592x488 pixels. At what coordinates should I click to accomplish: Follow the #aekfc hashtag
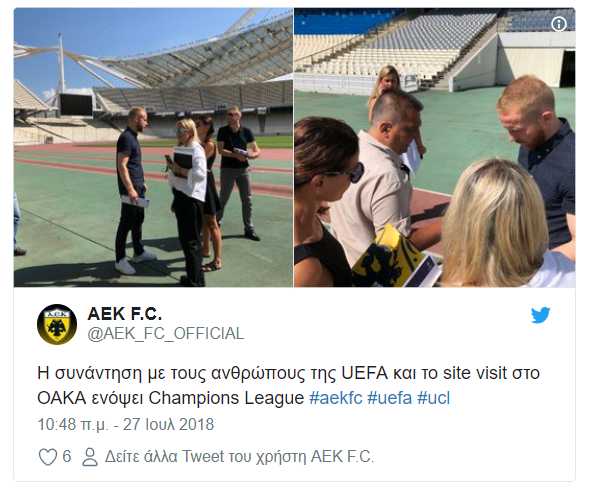click(x=336, y=398)
